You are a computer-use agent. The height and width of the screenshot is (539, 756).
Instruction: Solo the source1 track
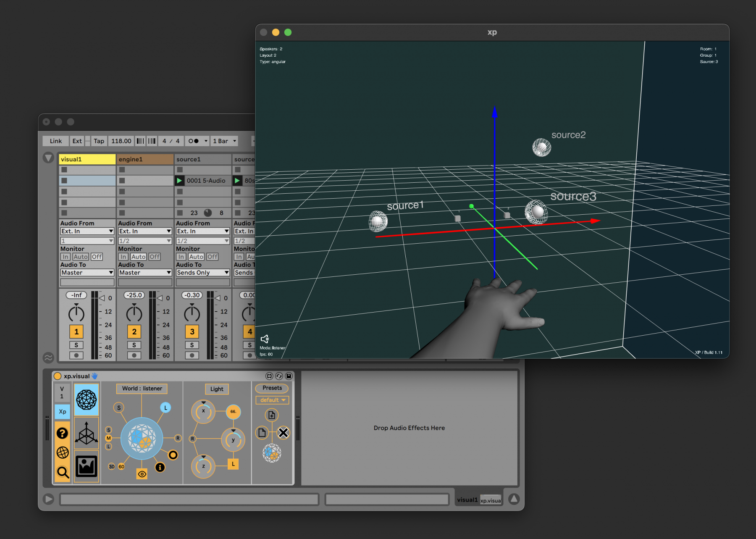[192, 345]
